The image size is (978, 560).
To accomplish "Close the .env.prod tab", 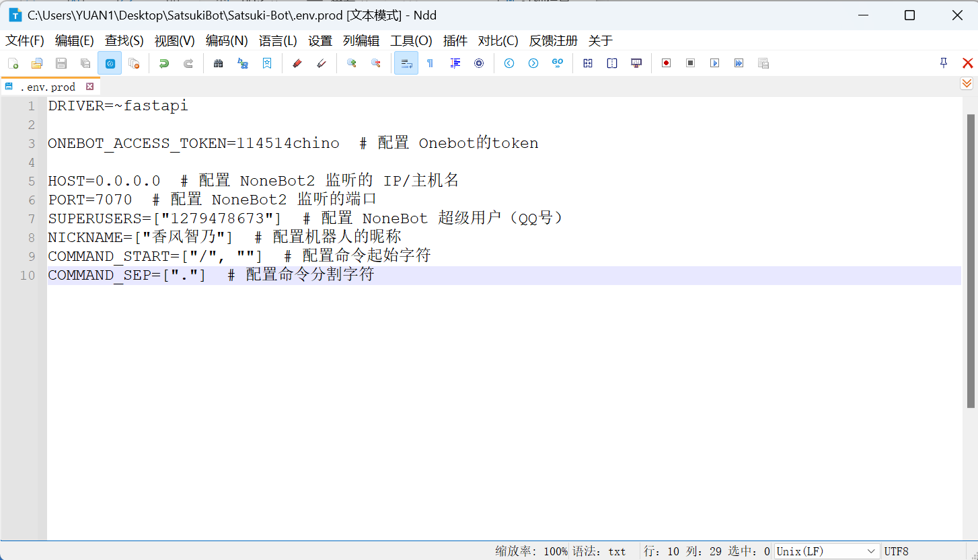I will [x=90, y=87].
